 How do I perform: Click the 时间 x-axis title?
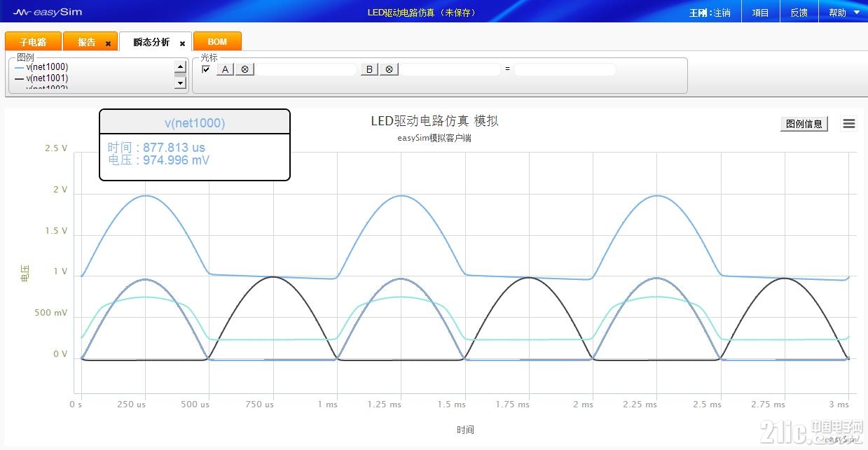(x=465, y=430)
